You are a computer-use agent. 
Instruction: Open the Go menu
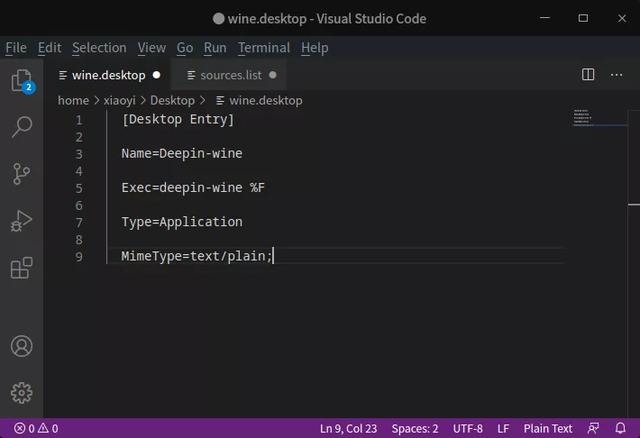pyautogui.click(x=185, y=48)
